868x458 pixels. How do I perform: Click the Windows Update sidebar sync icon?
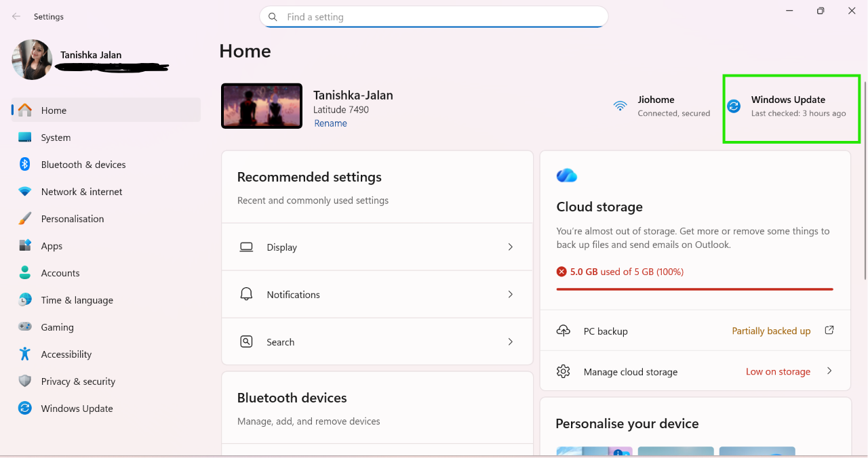25,408
